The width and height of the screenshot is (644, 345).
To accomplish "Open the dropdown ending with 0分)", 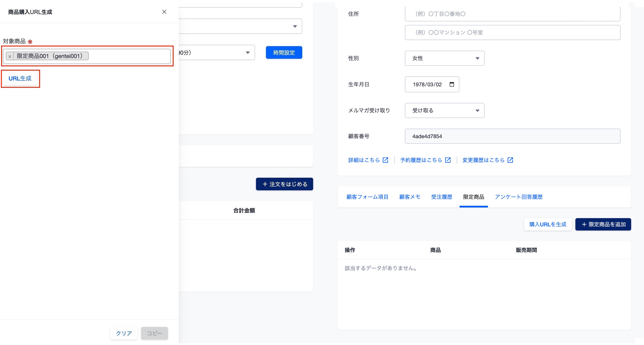I will (217, 53).
